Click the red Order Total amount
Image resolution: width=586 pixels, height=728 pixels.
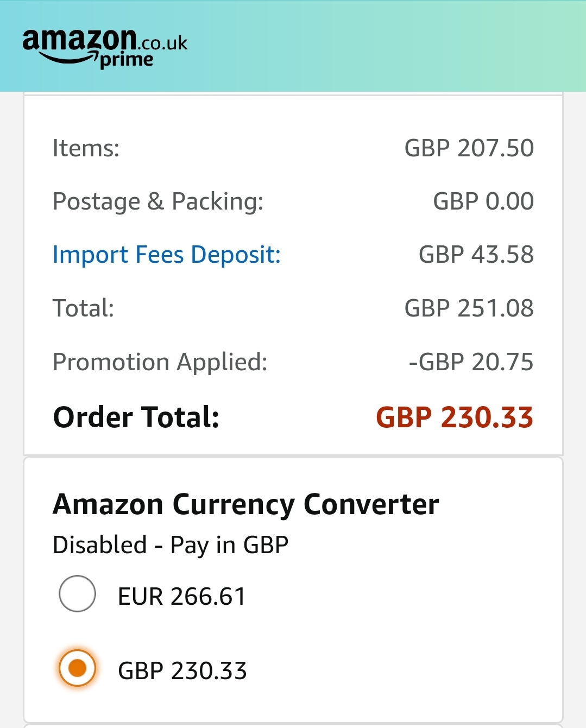pyautogui.click(x=455, y=417)
